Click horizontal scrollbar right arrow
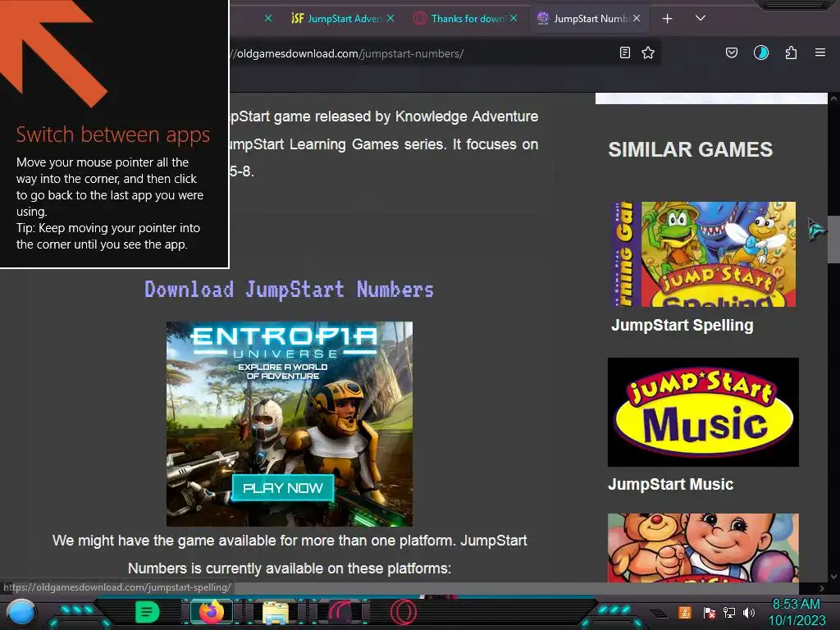 tap(822, 588)
